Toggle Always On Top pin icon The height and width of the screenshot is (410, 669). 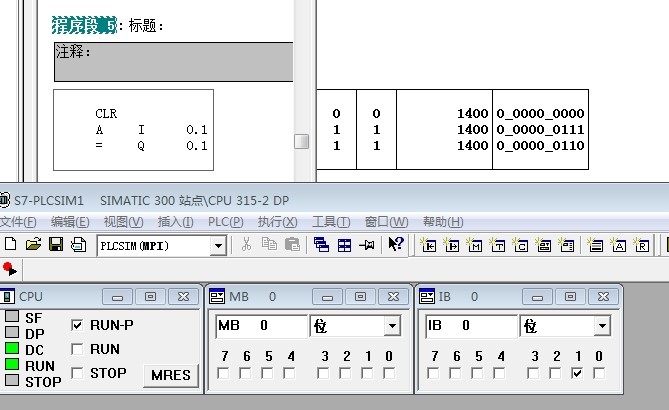coord(367,245)
